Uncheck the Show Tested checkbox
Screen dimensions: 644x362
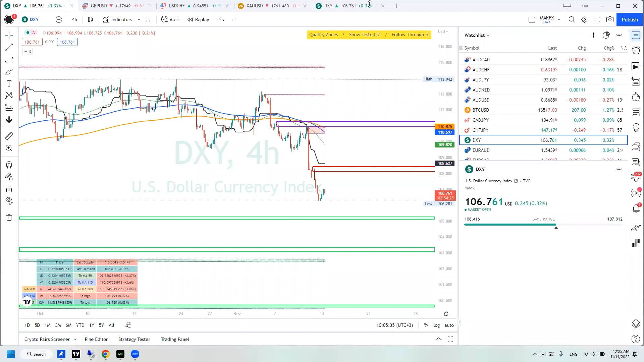click(x=379, y=35)
